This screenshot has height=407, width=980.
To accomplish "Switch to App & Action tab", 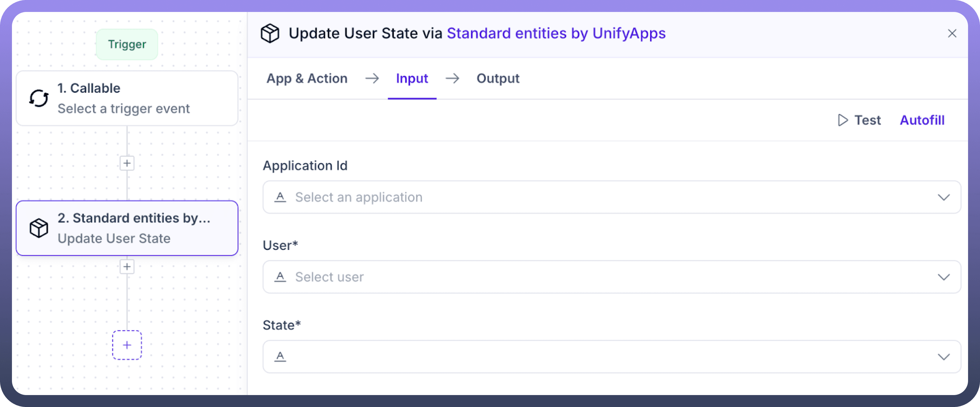I will 307,78.
